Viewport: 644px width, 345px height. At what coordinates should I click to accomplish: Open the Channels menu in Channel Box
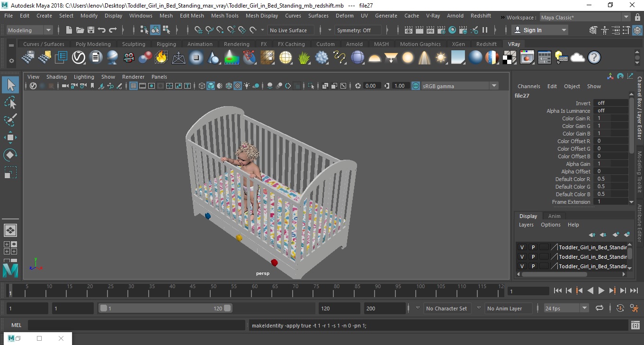tap(529, 86)
